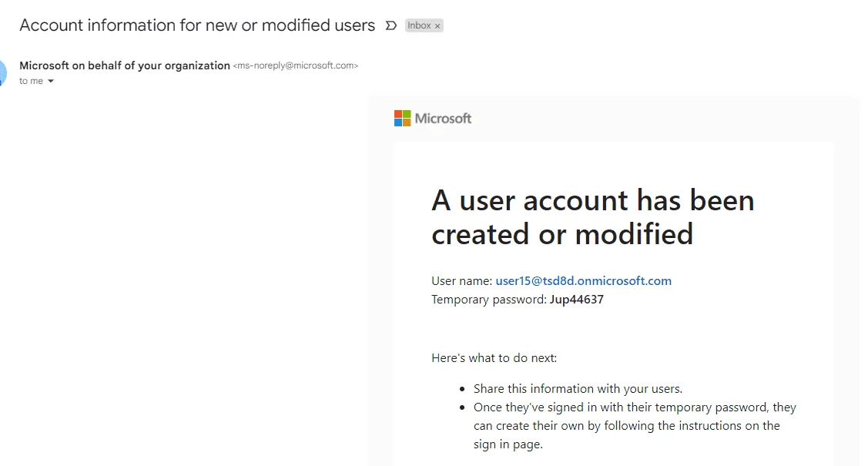Click the temporary password value Jup44637
The width and height of the screenshot is (868, 466).
pos(576,300)
